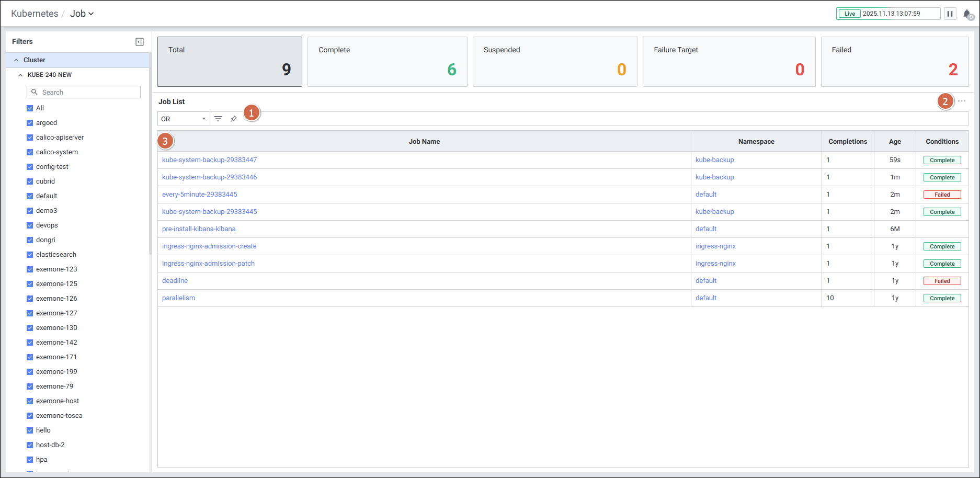Image resolution: width=980 pixels, height=478 pixels.
Task: Collapse the Filters panel
Action: tap(140, 42)
